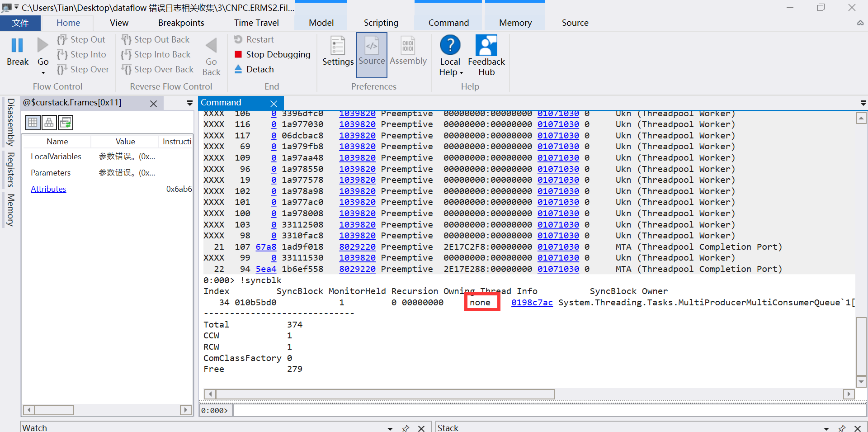Open the 文件 menu
868x432 pixels.
(20, 23)
